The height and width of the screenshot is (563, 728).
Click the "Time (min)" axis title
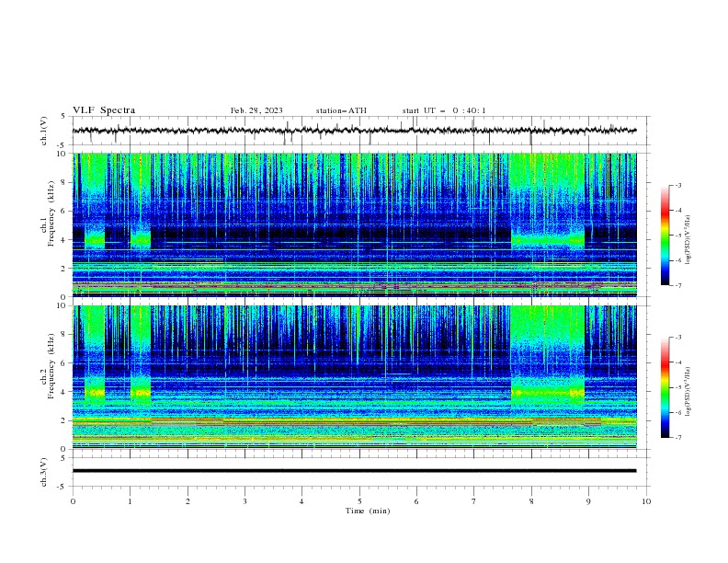tap(368, 511)
